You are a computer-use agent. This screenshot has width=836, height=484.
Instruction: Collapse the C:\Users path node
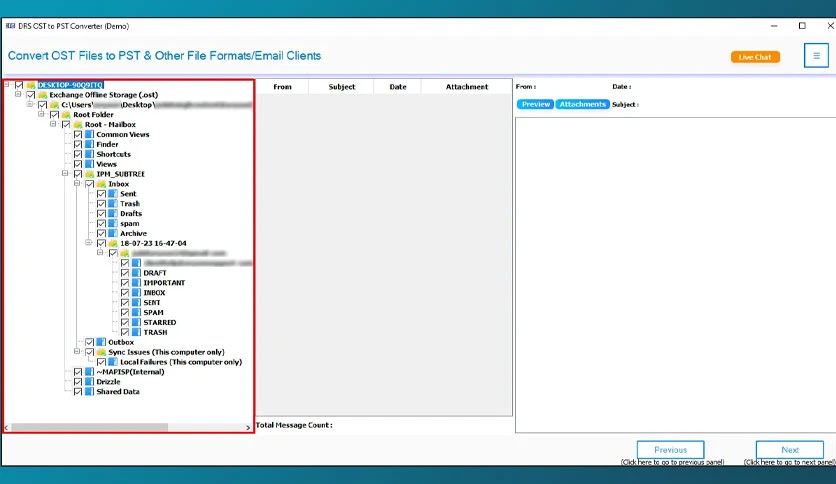click(30, 104)
